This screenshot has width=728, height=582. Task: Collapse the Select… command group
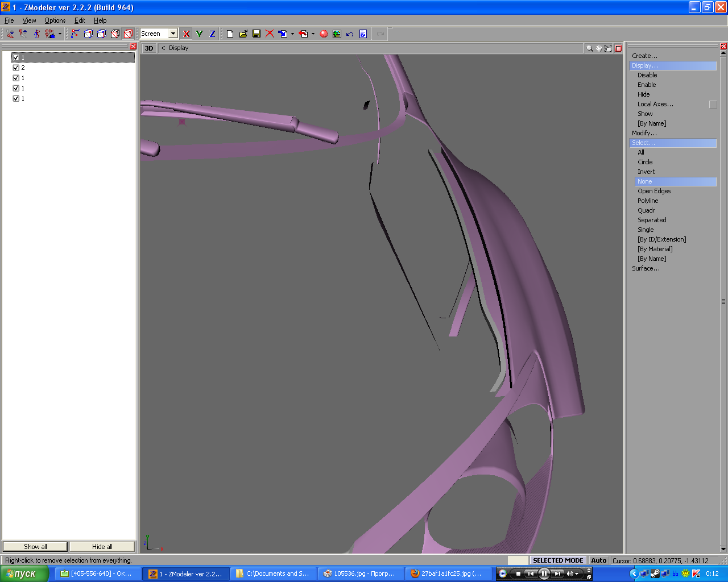point(673,143)
